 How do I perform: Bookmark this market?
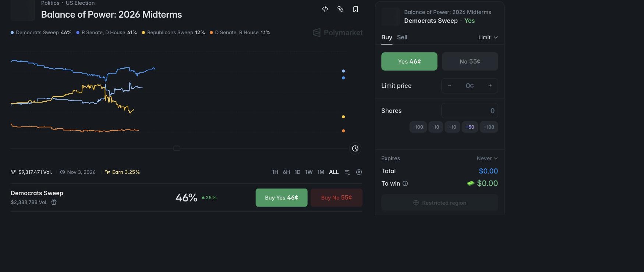[x=355, y=9]
